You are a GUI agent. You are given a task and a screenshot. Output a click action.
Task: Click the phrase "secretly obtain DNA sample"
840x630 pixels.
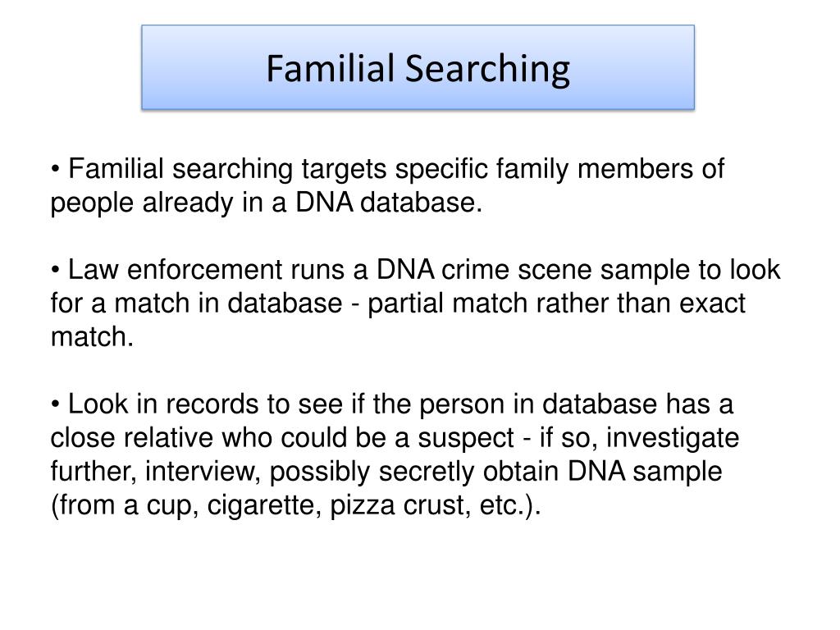coord(550,472)
